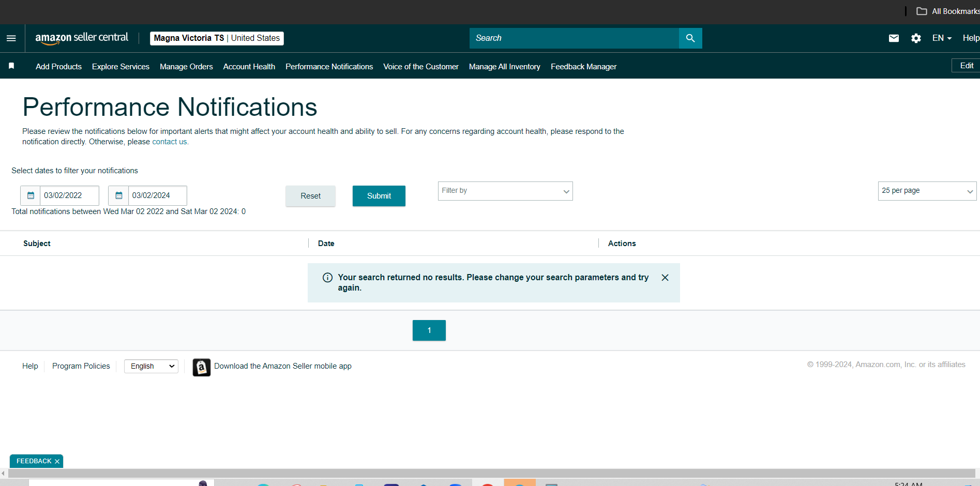Close the FEEDBACK tab
The height and width of the screenshot is (486, 980).
tap(57, 461)
